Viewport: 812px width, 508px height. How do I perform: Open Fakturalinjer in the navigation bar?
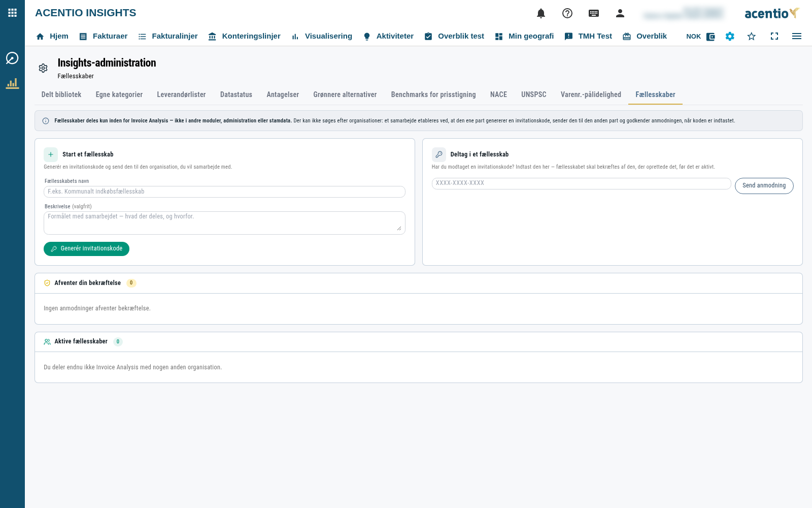point(168,37)
